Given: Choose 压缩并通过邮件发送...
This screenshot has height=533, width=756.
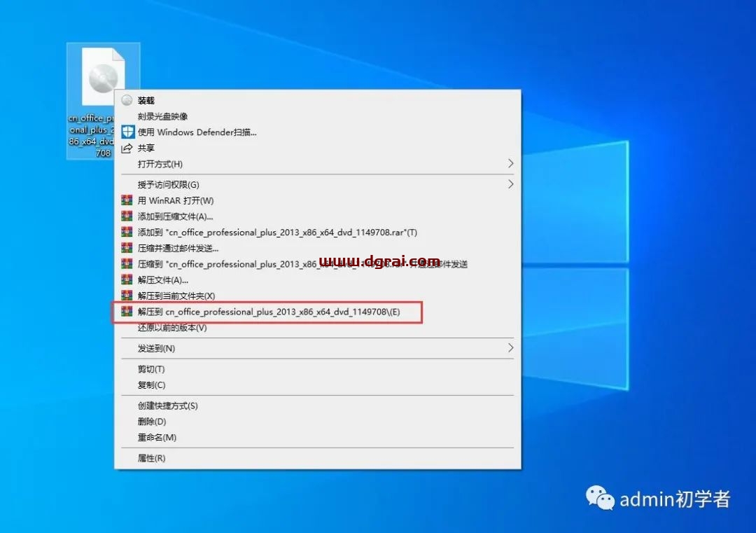Looking at the screenshot, I should pyautogui.click(x=318, y=248).
